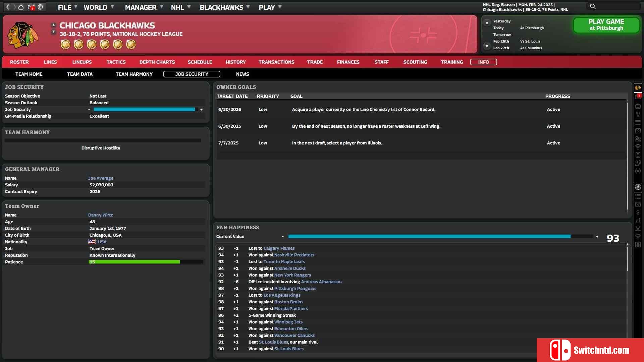Click the Fan Happiness list scrollbar

[627, 259]
